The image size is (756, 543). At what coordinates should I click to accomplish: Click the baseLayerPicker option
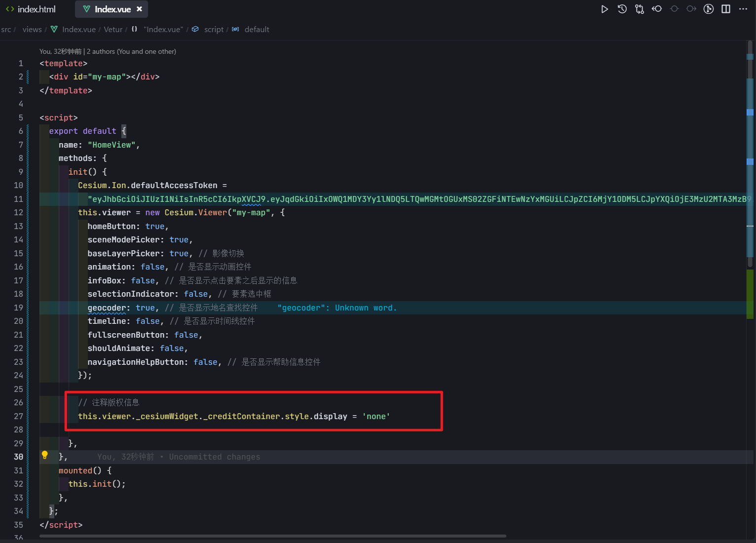point(123,254)
